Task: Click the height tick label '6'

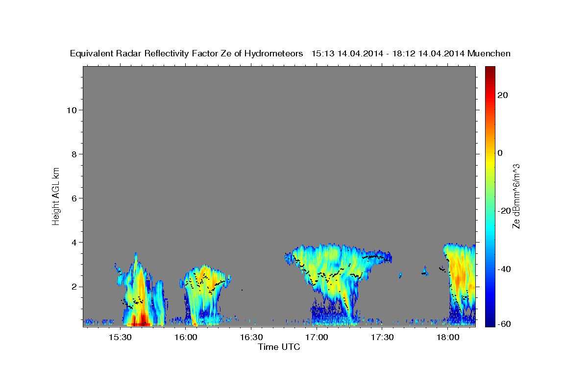Action: tap(73, 198)
